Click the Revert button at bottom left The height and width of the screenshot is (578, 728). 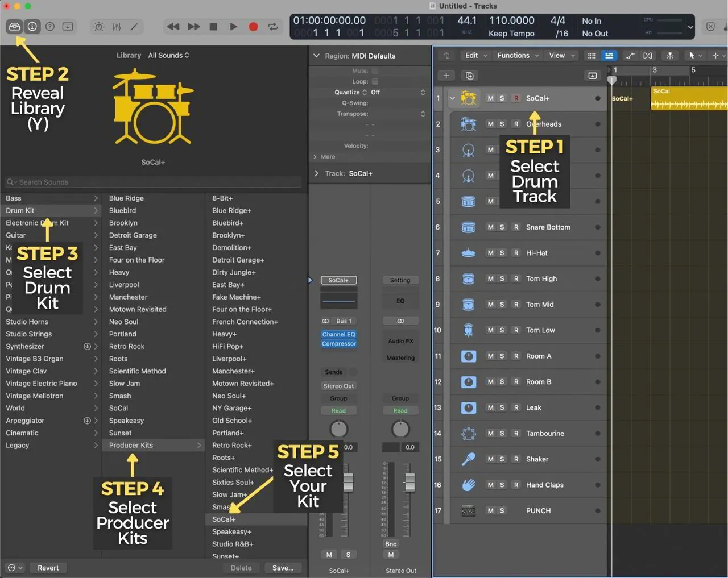click(48, 567)
